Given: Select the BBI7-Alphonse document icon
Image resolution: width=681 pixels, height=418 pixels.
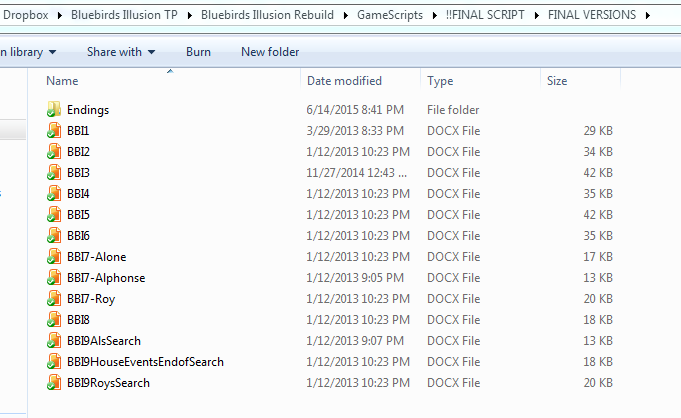Looking at the screenshot, I should click(x=54, y=278).
